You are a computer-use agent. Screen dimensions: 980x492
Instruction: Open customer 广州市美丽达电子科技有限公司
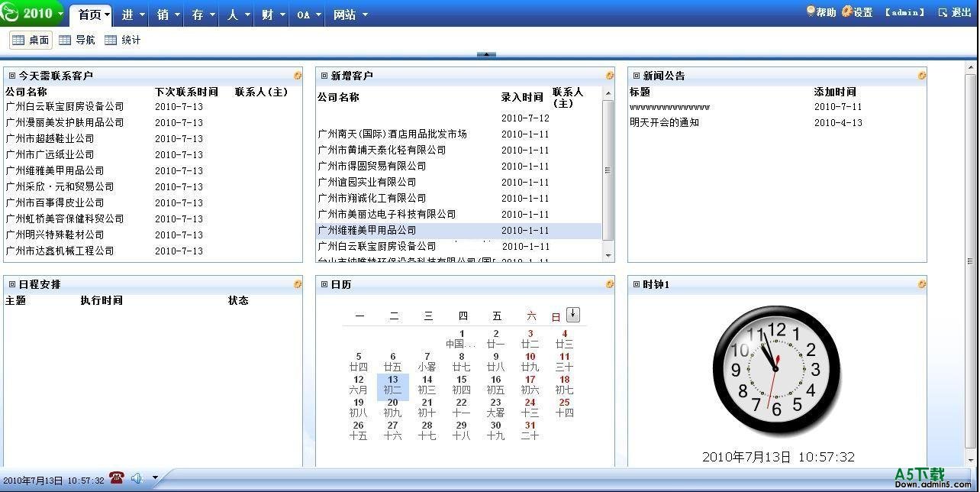387,214
